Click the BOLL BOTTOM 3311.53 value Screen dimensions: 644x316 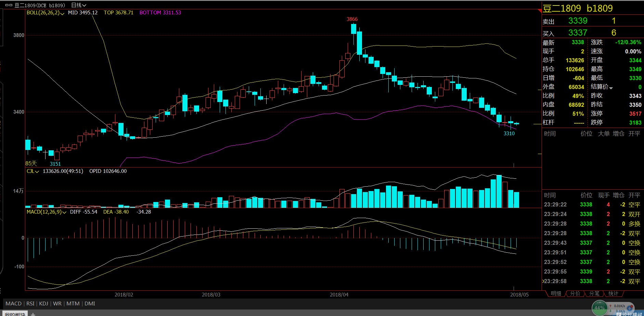pyautogui.click(x=160, y=13)
